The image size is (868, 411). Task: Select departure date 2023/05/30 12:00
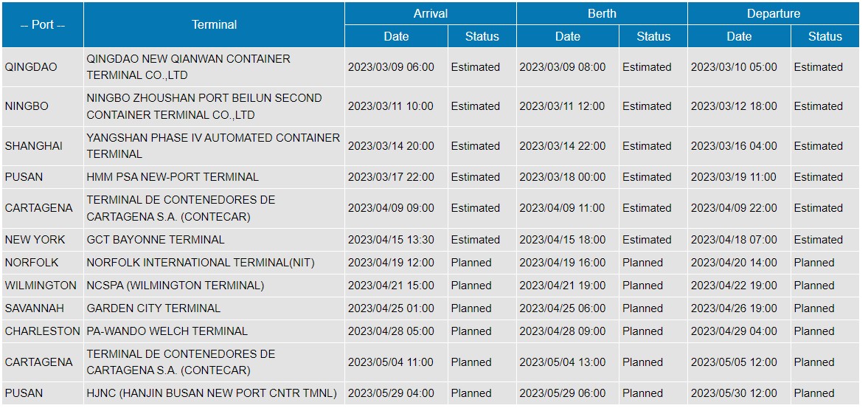pyautogui.click(x=734, y=393)
